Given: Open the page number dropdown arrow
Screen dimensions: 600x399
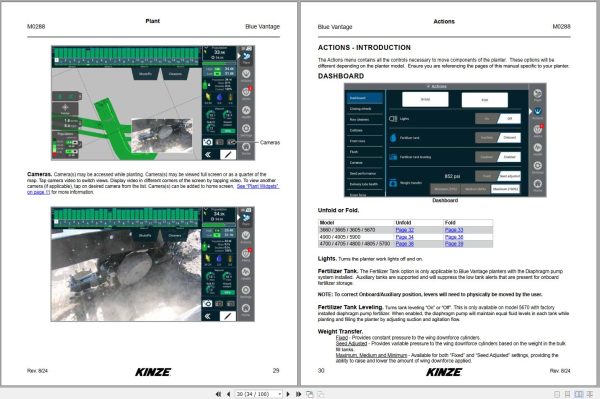Looking at the screenshot, I should click(x=280, y=394).
